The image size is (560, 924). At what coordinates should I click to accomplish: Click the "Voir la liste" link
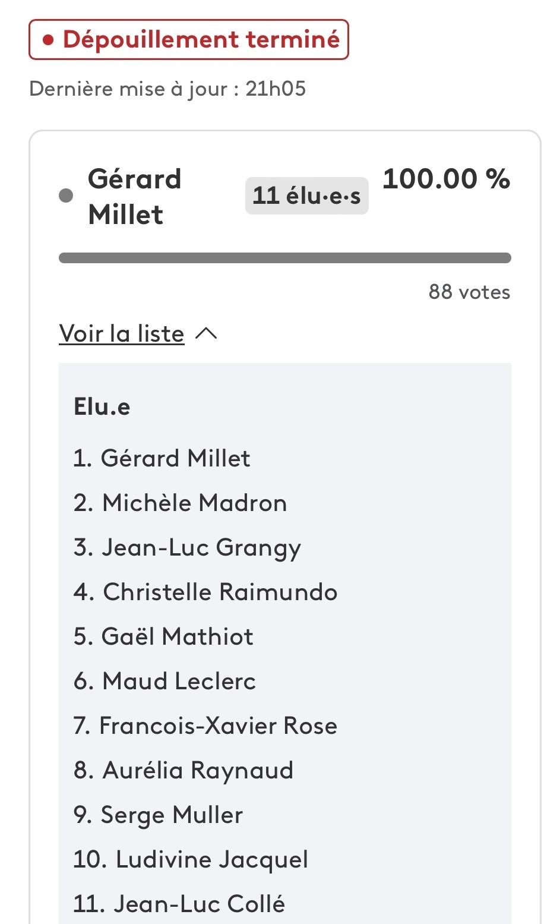pyautogui.click(x=122, y=334)
